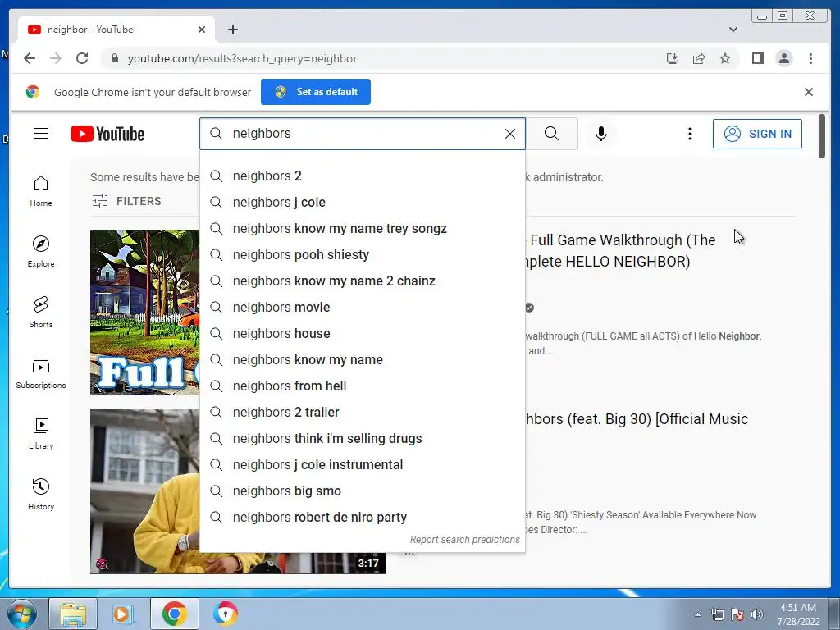The width and height of the screenshot is (840, 630).
Task: Clear the search box with the X
Action: [x=510, y=134]
